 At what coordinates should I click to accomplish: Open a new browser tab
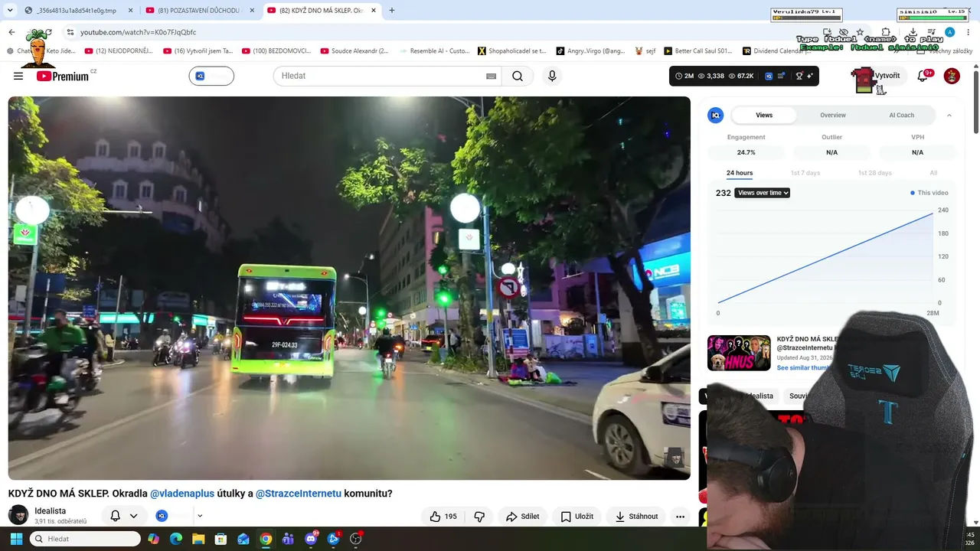(392, 11)
